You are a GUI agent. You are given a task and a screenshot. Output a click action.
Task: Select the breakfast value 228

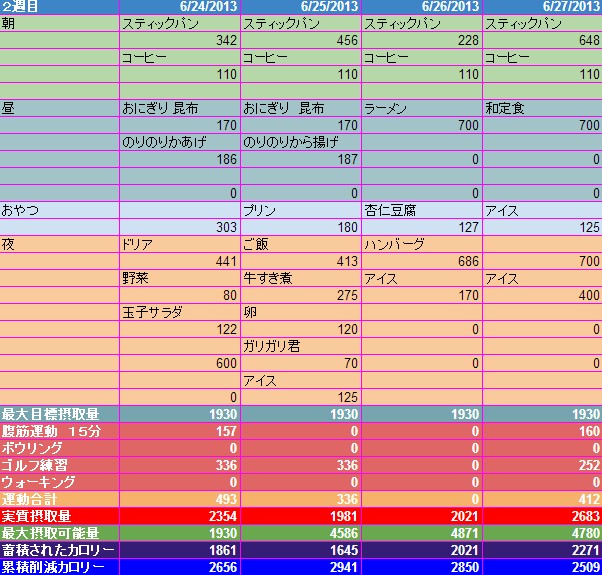coord(422,40)
